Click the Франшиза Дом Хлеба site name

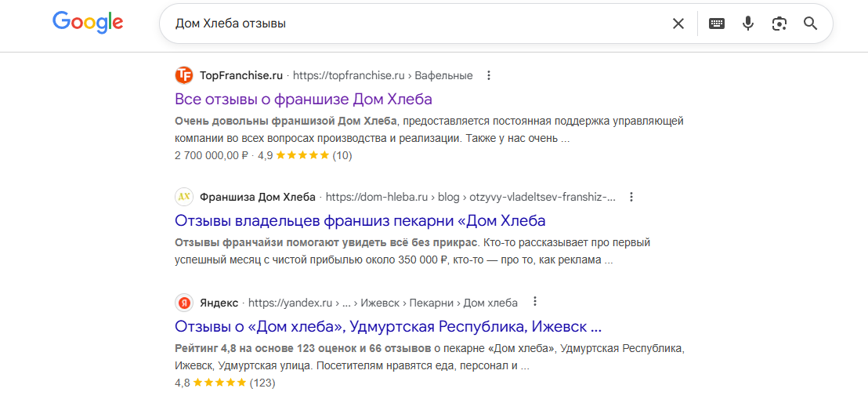click(258, 197)
